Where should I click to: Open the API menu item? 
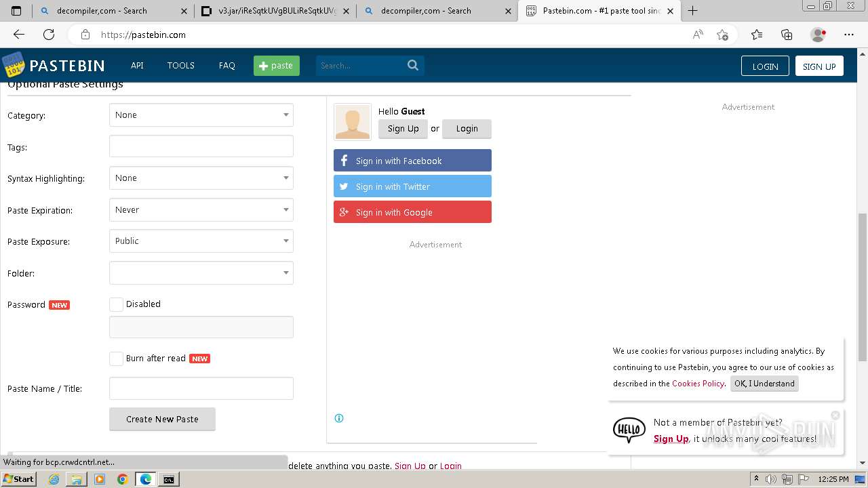(x=137, y=66)
